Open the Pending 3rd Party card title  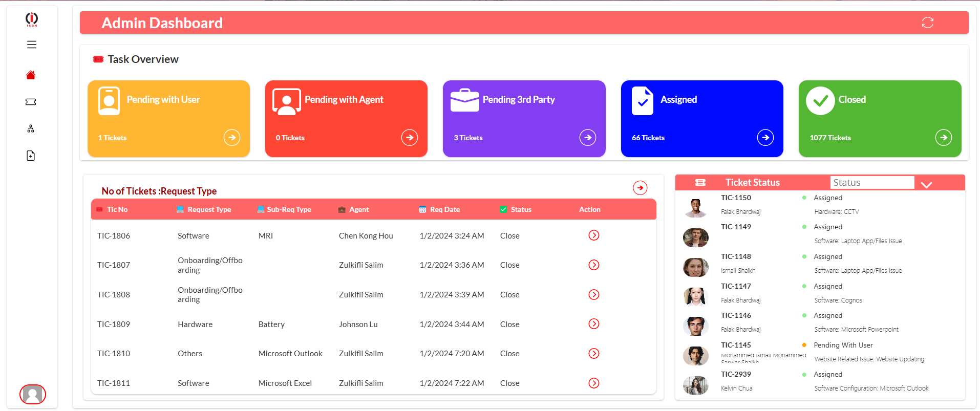tap(519, 99)
